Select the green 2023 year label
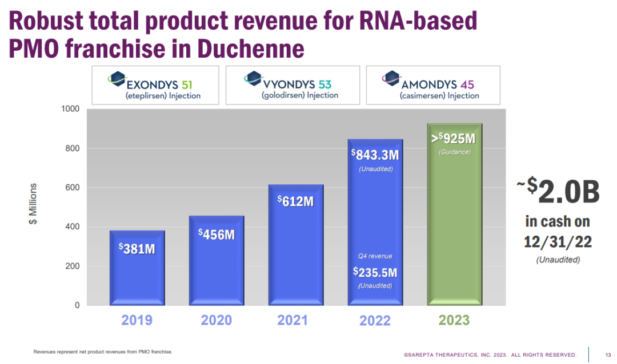Screen dimensions: 617x364 click(x=454, y=320)
